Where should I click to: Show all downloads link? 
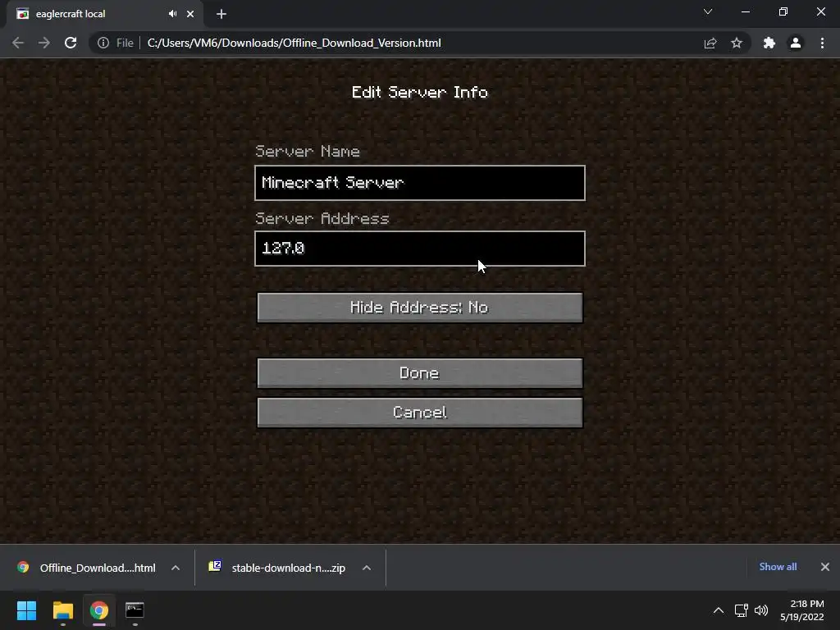[778, 567]
